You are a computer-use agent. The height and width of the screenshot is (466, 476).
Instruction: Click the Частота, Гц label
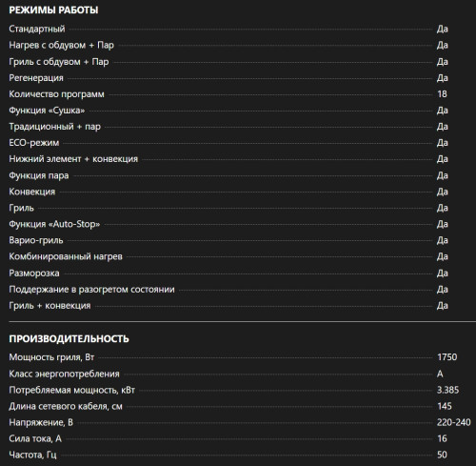click(32, 455)
